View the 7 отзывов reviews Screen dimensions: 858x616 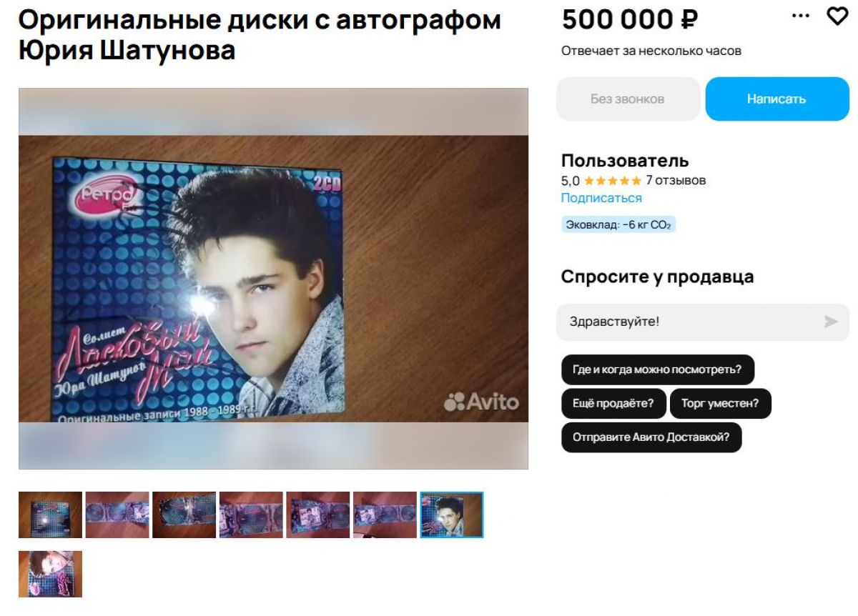click(676, 181)
